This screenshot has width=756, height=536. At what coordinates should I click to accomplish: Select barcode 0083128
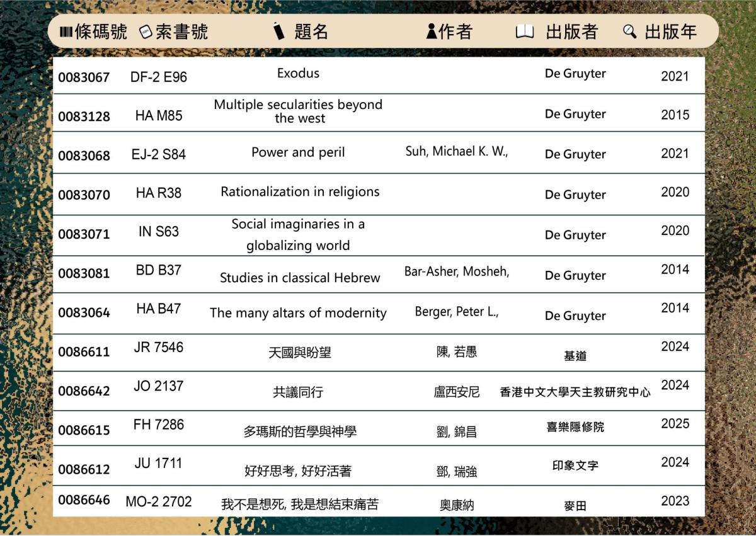84,117
